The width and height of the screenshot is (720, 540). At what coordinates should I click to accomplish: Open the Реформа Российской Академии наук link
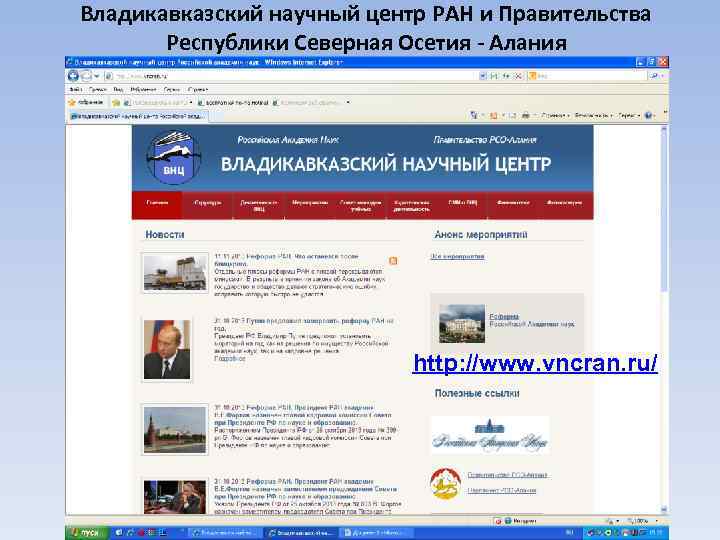(x=532, y=320)
